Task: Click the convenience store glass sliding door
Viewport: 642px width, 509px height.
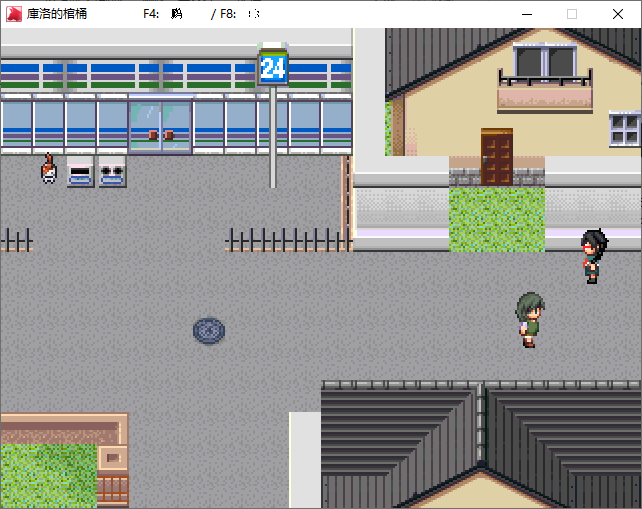Action: (160, 126)
